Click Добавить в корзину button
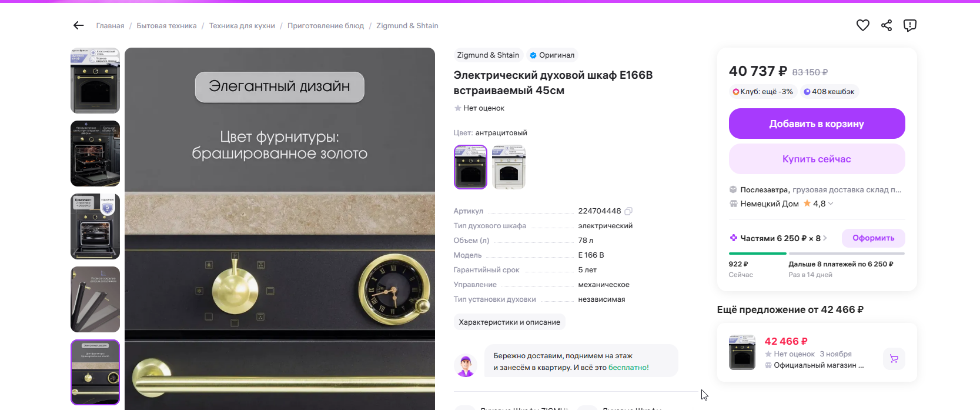Screen dimensions: 980x410 click(817, 124)
